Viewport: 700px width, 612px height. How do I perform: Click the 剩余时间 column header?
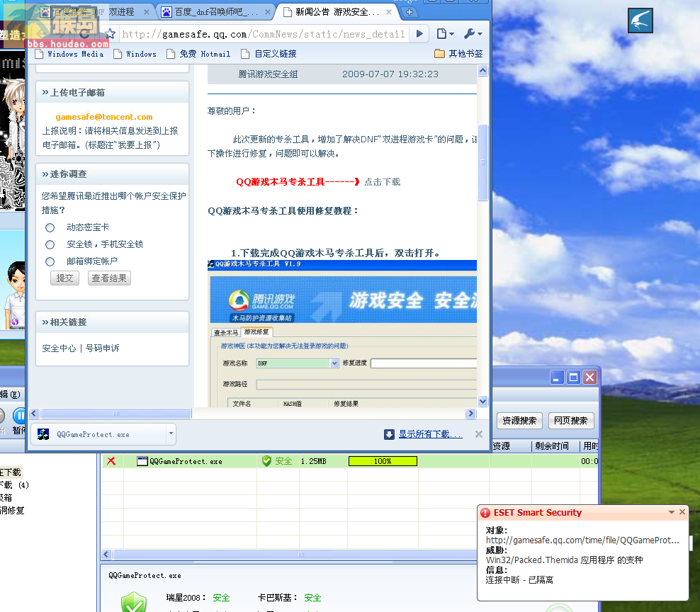point(552,446)
